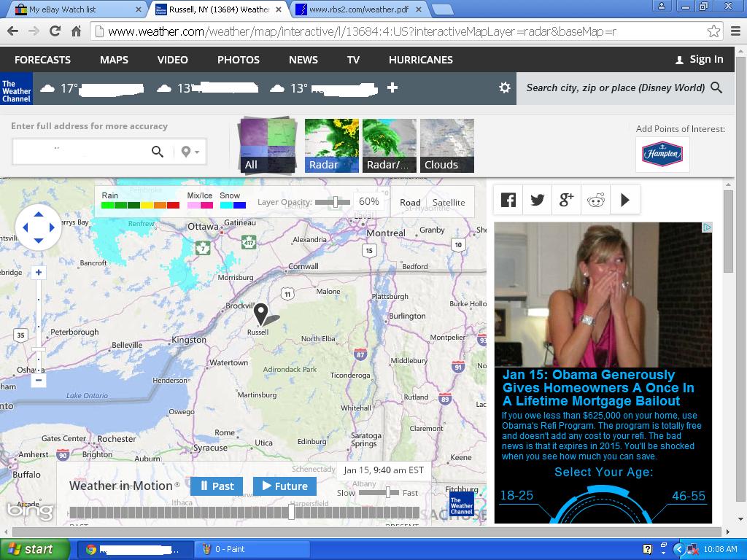Switch the base map to Satellite
Viewport: 747px width, 560px height.
[449, 203]
